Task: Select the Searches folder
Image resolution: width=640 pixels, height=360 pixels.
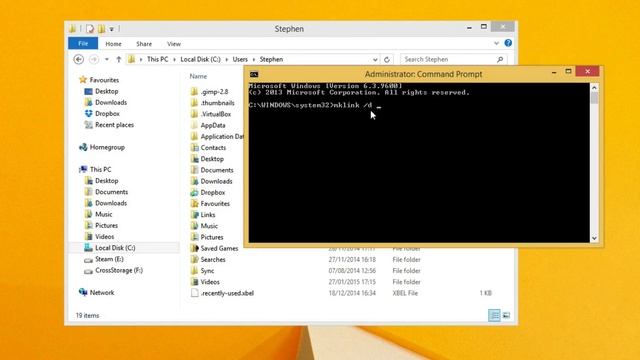Action: click(x=213, y=260)
